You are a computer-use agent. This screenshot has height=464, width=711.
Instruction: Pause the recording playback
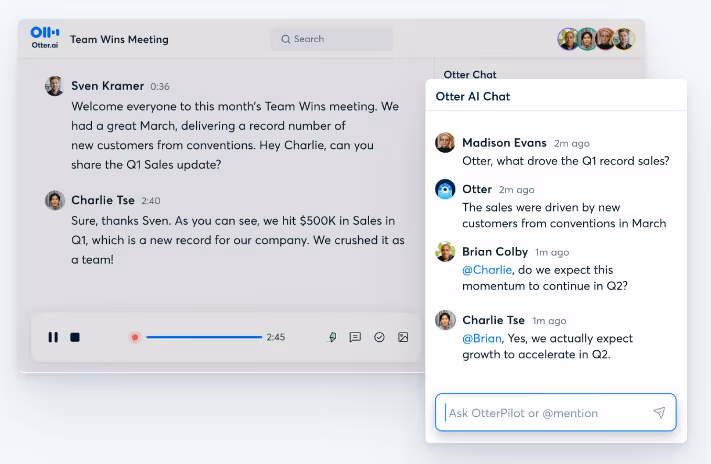(x=53, y=337)
